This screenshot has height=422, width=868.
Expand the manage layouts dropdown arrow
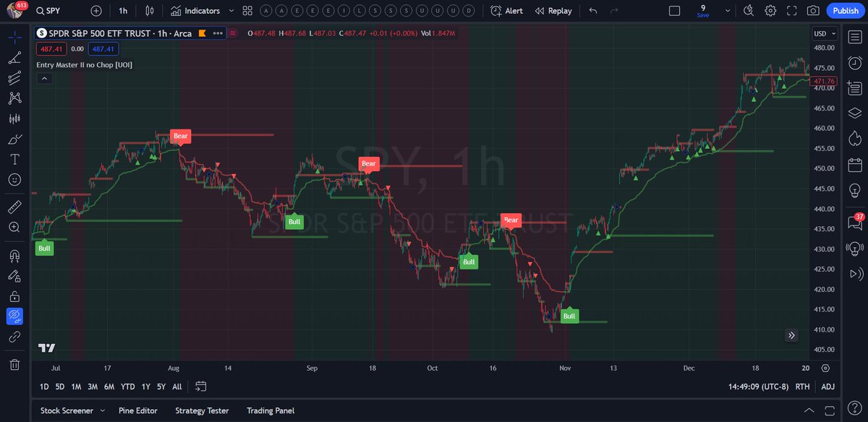pyautogui.click(x=729, y=11)
